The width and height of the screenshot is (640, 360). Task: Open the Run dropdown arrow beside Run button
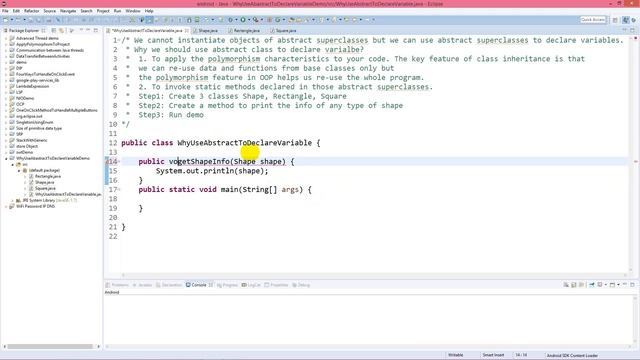[249, 20]
